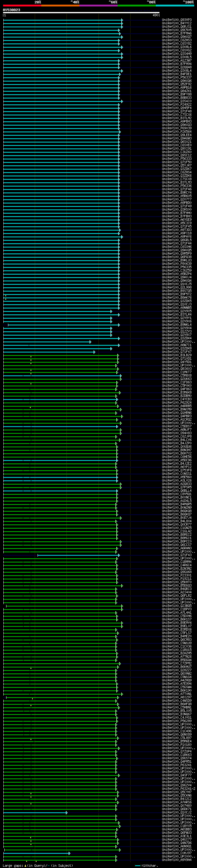Click the UniRef100_Q2UK63 label
Screen dimensions: 197x868
click(x=177, y=379)
